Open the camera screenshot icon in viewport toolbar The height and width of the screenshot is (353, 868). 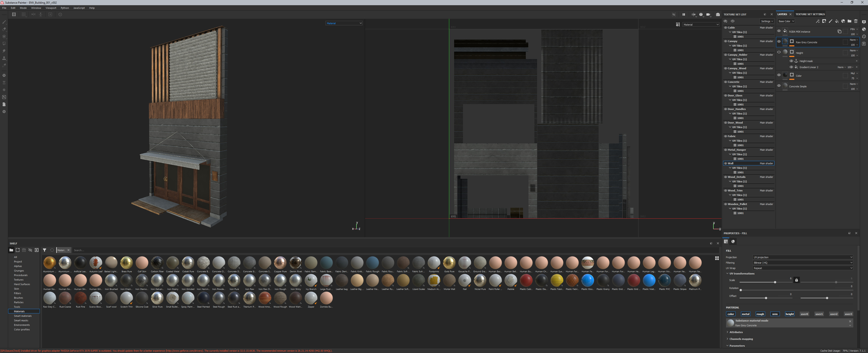718,14
